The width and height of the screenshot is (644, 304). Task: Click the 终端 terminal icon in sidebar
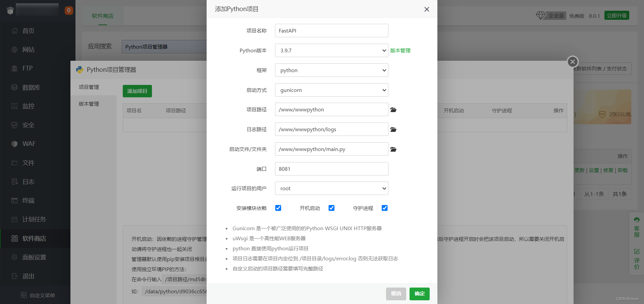tap(14, 200)
